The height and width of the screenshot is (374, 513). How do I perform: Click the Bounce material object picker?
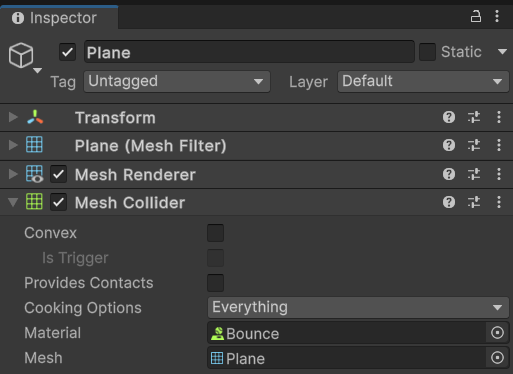click(x=497, y=333)
